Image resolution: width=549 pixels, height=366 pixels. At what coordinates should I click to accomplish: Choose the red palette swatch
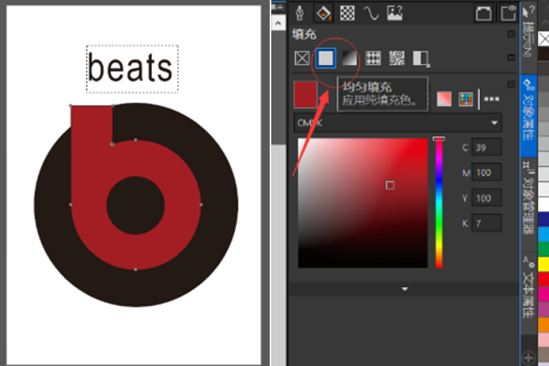pos(544,279)
